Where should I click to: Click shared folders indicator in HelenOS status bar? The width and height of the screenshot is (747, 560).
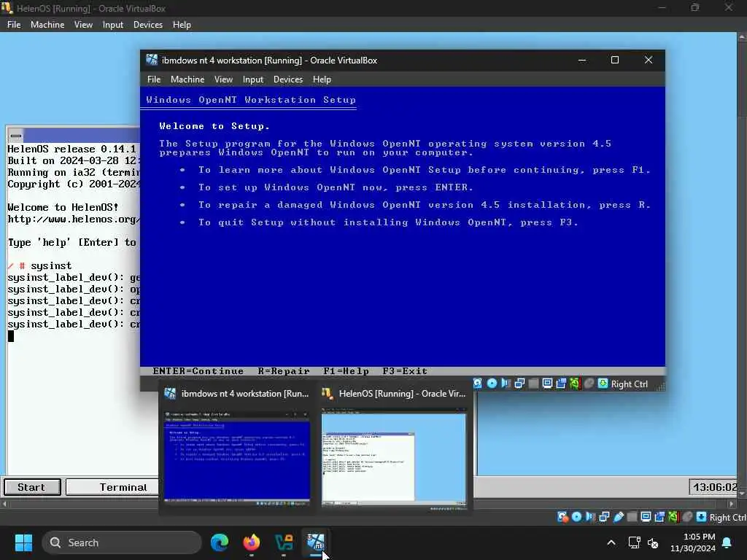tap(632, 517)
